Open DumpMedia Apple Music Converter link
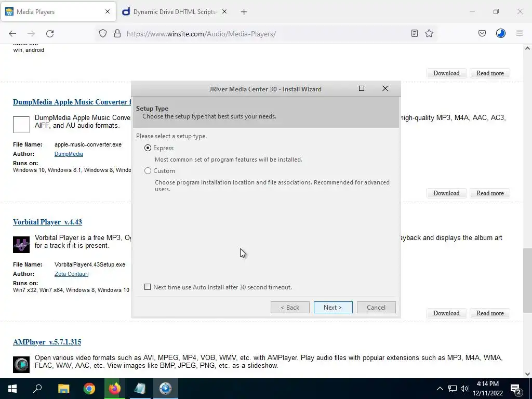The width and height of the screenshot is (532, 399). click(x=72, y=102)
